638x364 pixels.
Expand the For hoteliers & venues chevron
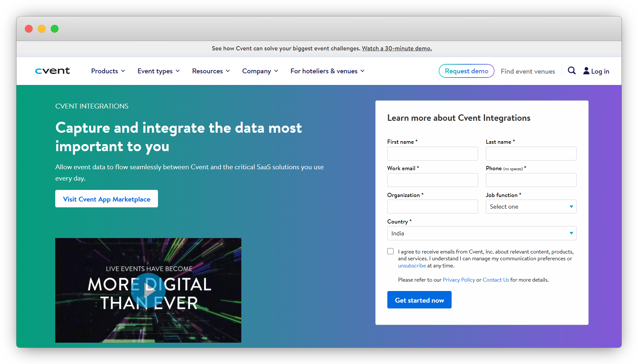(362, 71)
